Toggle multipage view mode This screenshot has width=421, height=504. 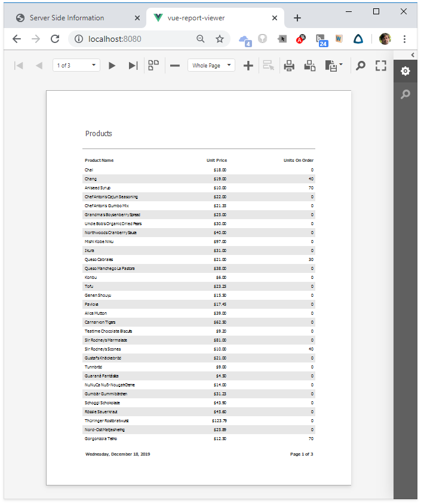[153, 65]
